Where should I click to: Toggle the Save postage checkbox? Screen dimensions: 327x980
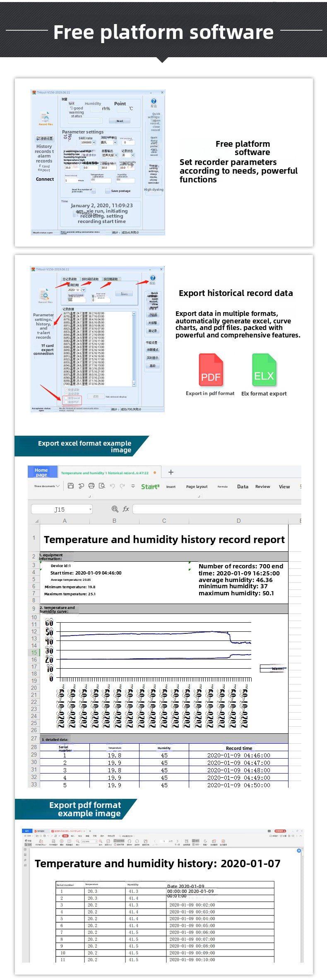107,191
